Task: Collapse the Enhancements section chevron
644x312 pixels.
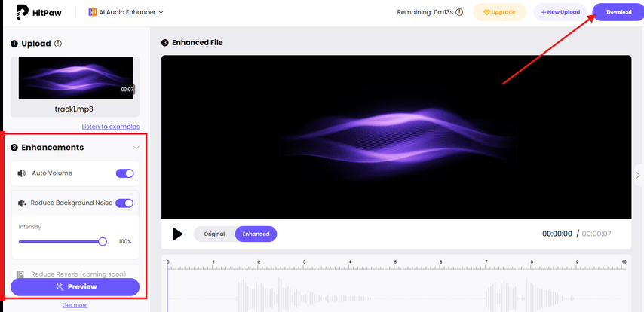Action: tap(136, 148)
